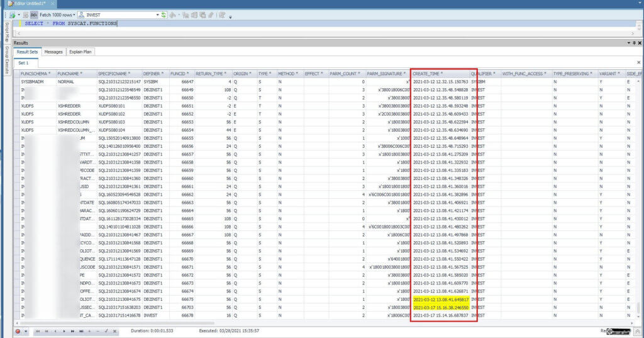The image size is (644, 338).
Task: Go to previous page navigation button
Action: coord(47,331)
